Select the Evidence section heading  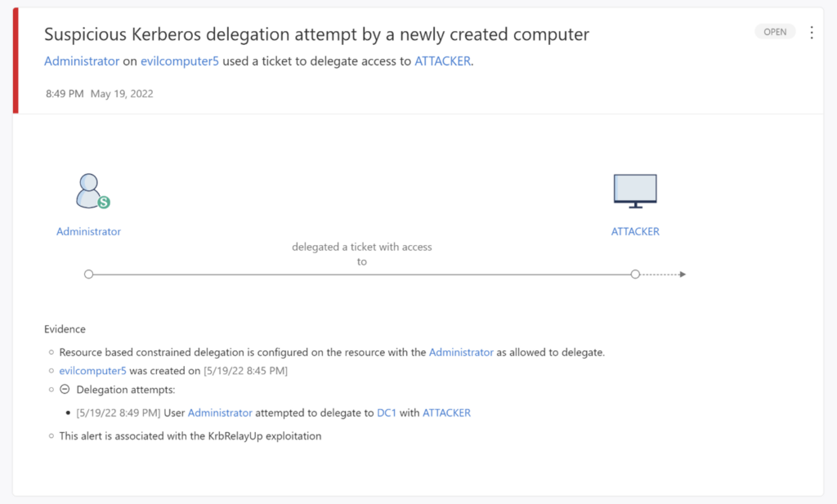click(65, 328)
